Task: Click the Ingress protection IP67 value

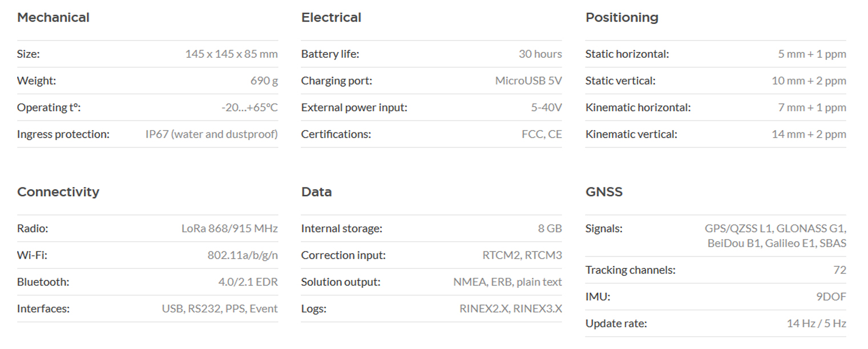Action: click(212, 134)
